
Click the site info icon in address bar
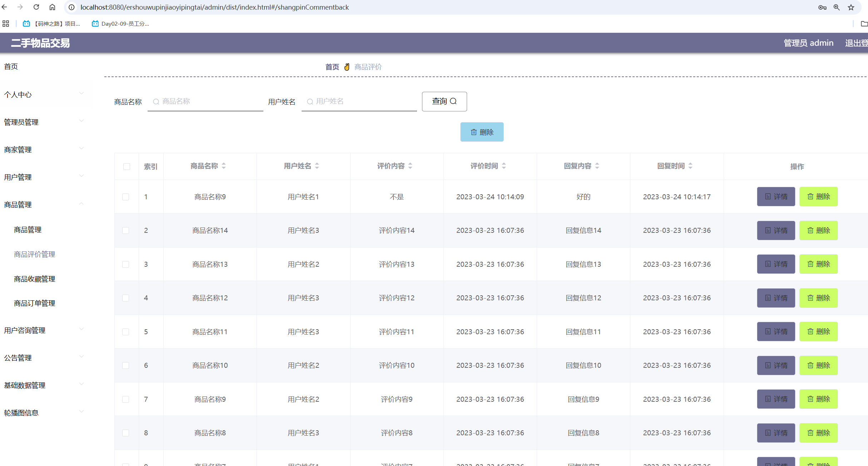[72, 7]
